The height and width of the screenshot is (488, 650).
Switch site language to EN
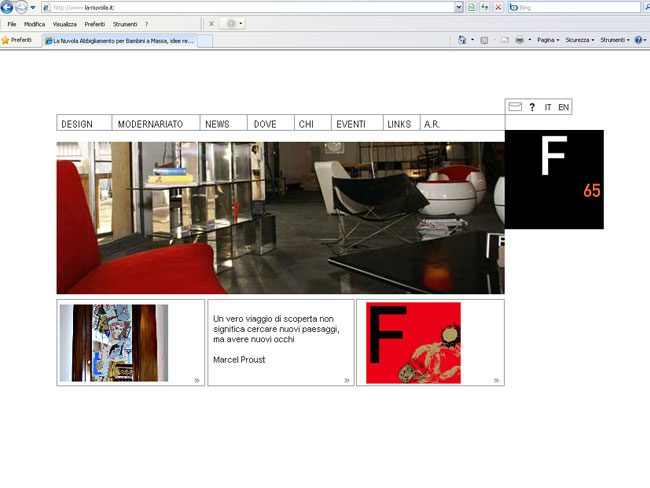(563, 107)
